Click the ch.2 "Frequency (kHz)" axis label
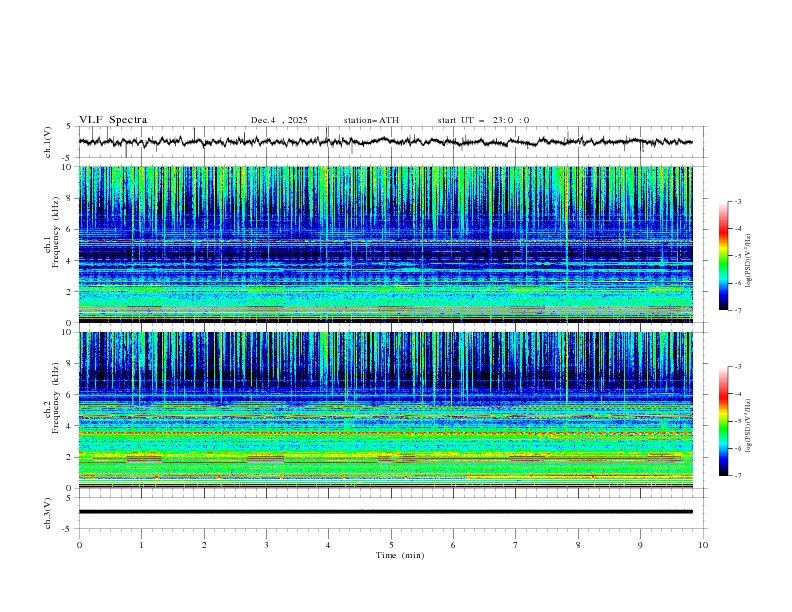The image size is (792, 612). click(x=56, y=398)
